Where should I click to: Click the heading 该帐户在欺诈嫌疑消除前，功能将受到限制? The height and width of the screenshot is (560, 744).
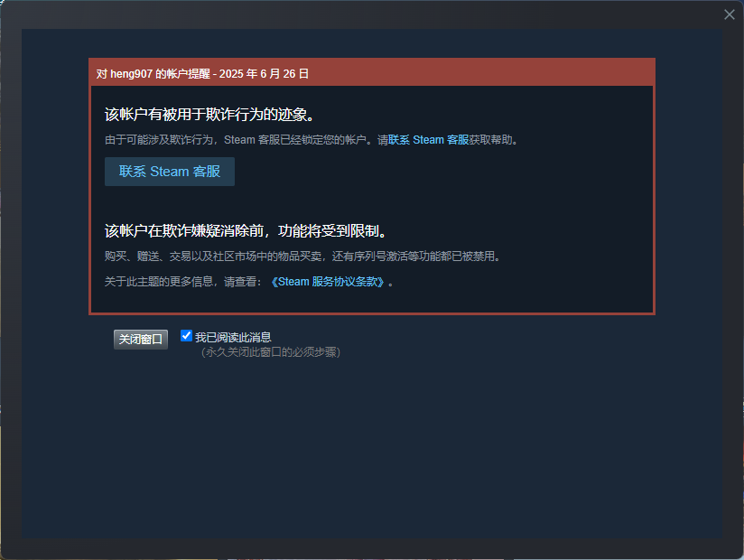(x=246, y=231)
